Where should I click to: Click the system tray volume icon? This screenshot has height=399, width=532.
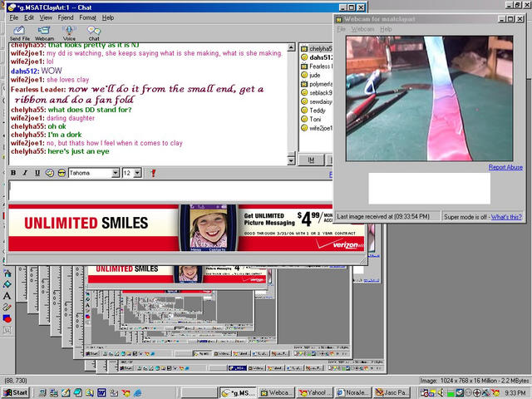441,393
